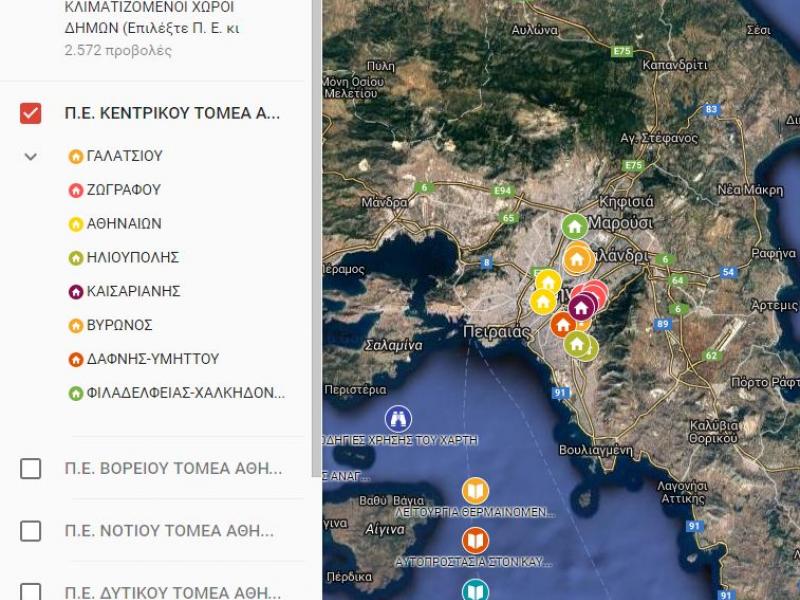The width and height of the screenshot is (800, 600).
Task: Click the ΚΛΙΜΑΤΙΖΟΜΕΝΟΙ ΧΩΡΟΙ ΔΗΜΩΝ map title
Action: (150, 18)
